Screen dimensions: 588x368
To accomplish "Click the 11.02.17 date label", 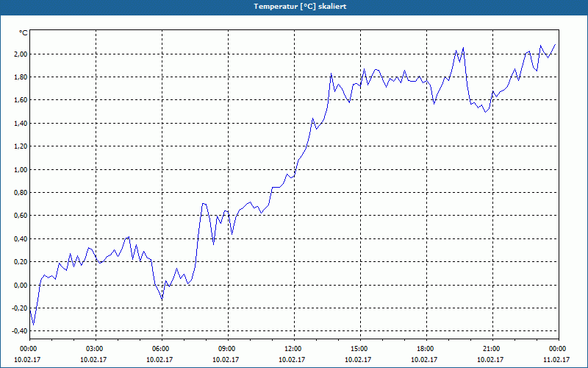I will 556,359.
